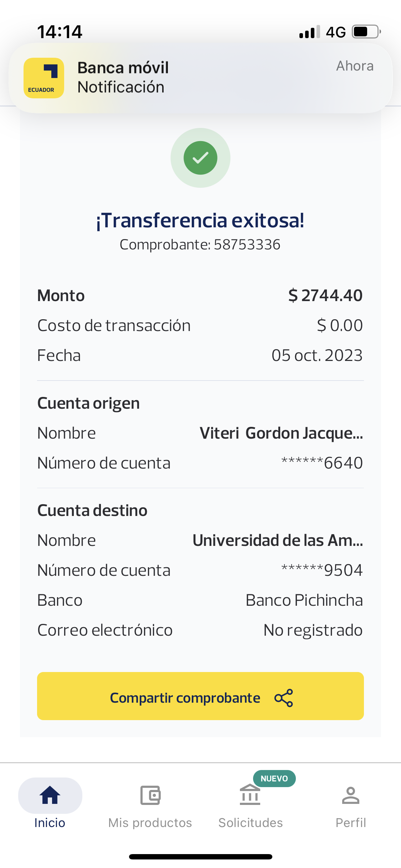The width and height of the screenshot is (401, 868).
Task: Tap the truncated destination name Universidad de las Am...
Action: [x=278, y=541]
